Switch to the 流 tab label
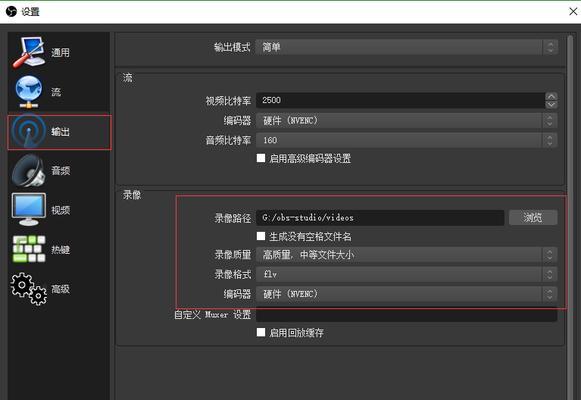Screen dimensions: 581x400 56,92
